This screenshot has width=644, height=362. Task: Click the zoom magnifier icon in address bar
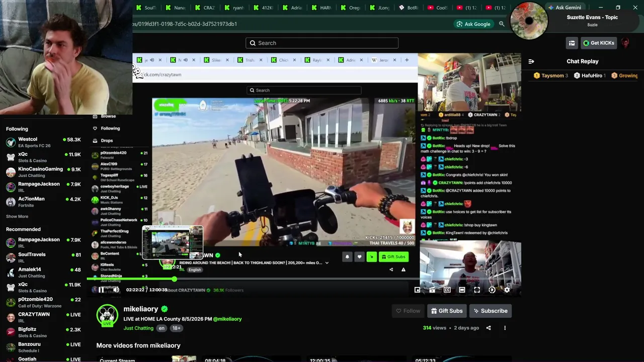502,24
